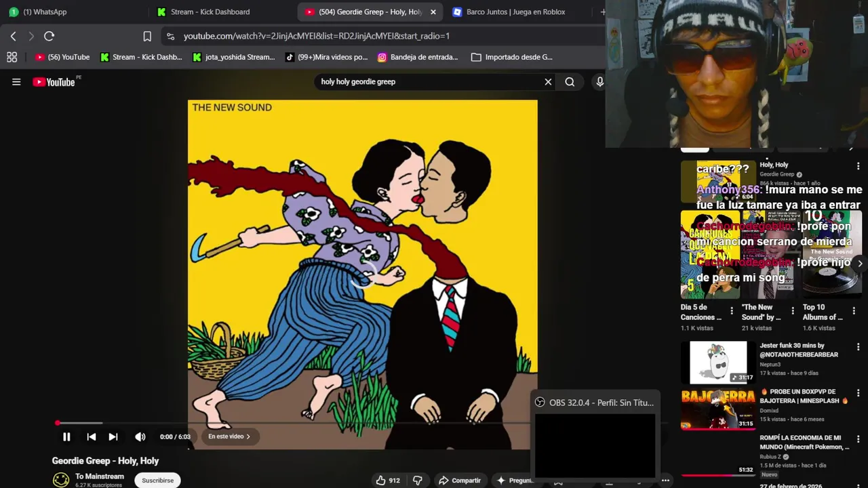Pause the playing video
868x488 pixels.
(66, 436)
